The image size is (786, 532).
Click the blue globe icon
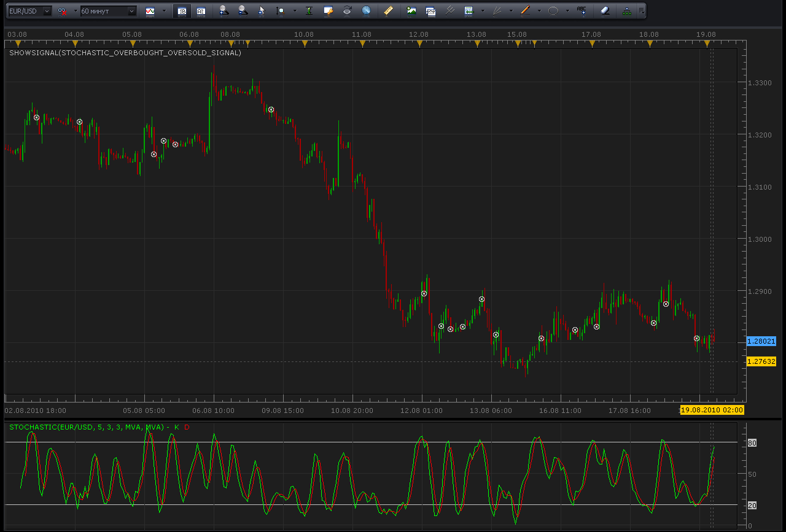tap(367, 11)
